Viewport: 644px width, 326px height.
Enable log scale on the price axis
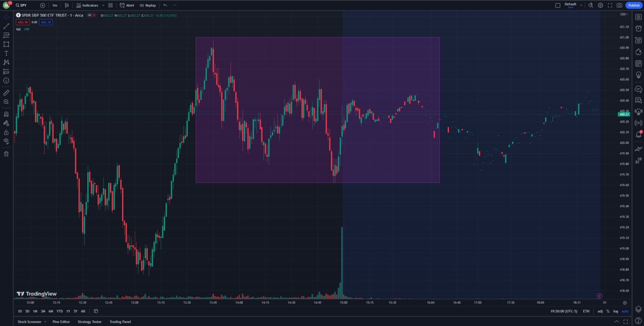615,311
